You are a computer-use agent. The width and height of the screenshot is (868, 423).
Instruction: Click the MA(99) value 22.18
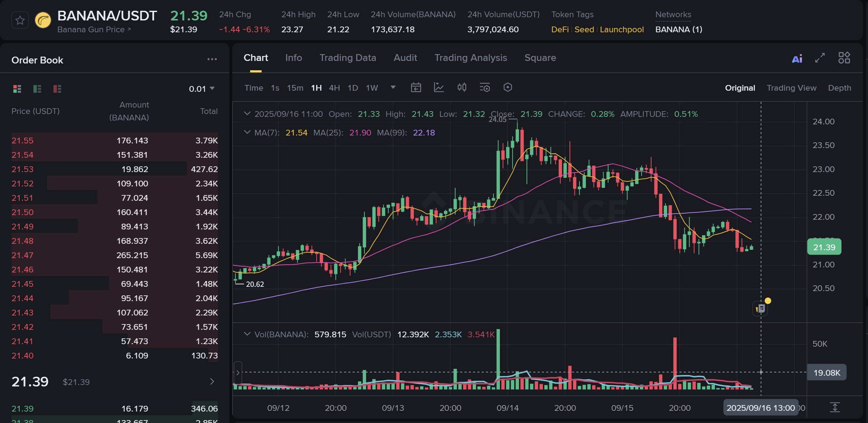424,133
